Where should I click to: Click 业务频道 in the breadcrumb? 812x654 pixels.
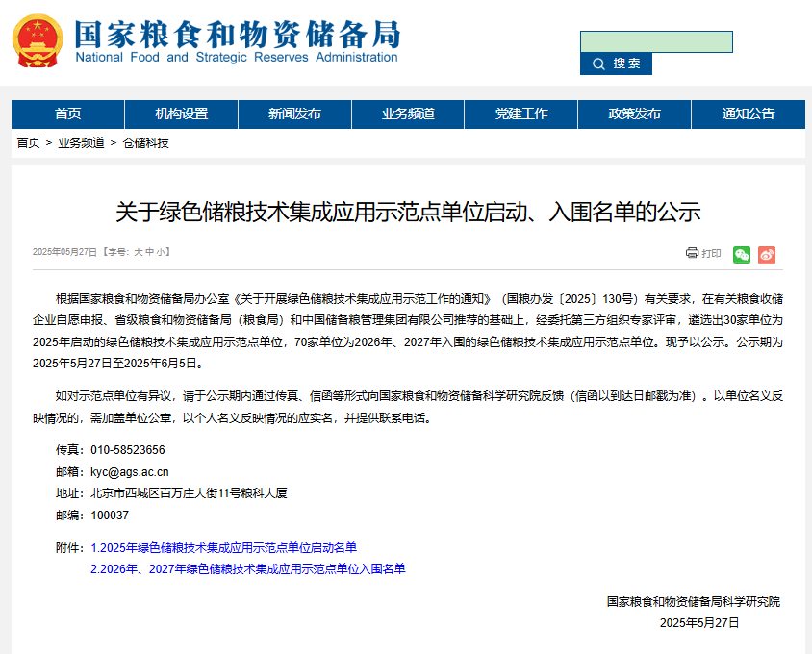pos(81,142)
